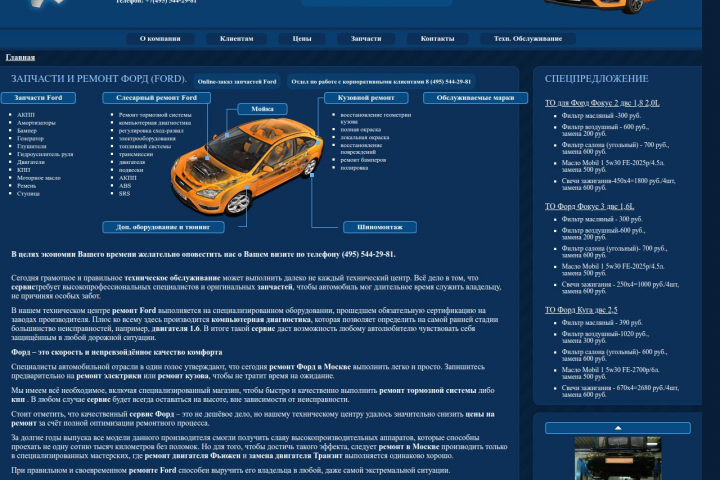Open ТО Форд Куга двс 2,5 link
This screenshot has width=720, height=480.
(581, 310)
